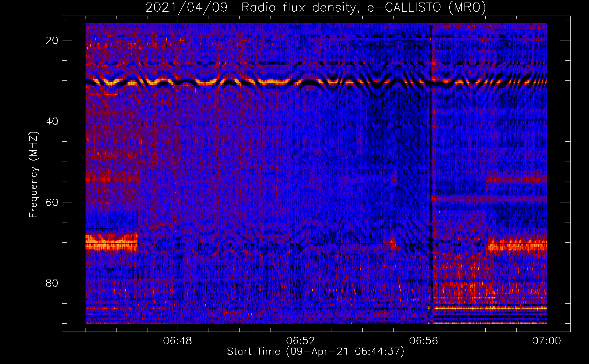Viewport: 589px width, 364px height.
Task: Click the plot title with date 2021/04/09
Action: click(316, 7)
